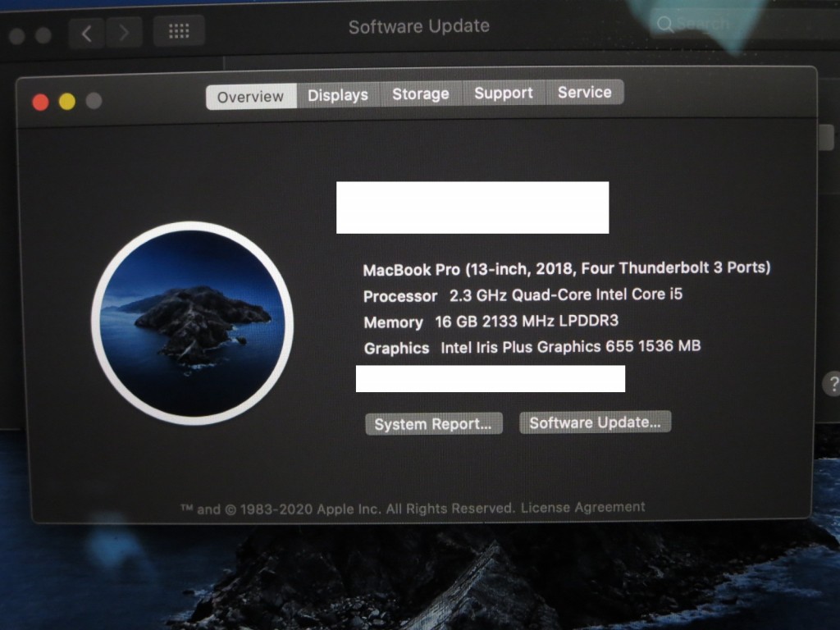Click the Processor 2.3 GHz Quad-Core line
The height and width of the screenshot is (630, 840).
(523, 295)
